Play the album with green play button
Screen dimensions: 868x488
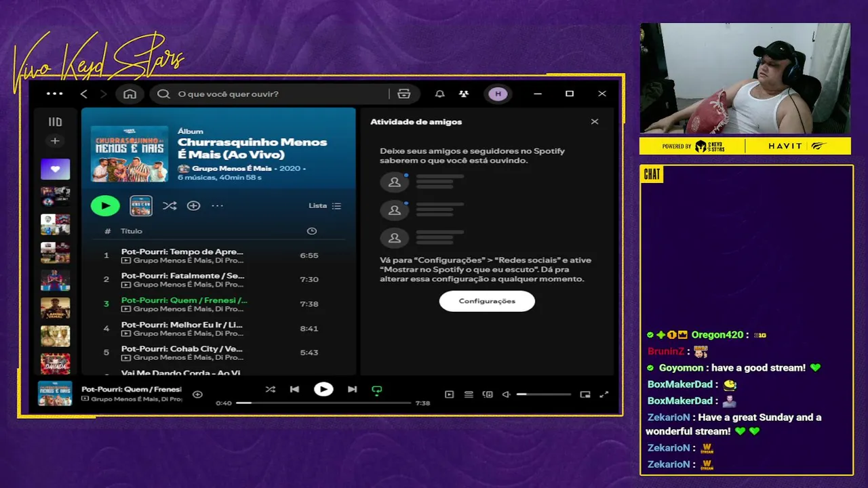pos(105,205)
